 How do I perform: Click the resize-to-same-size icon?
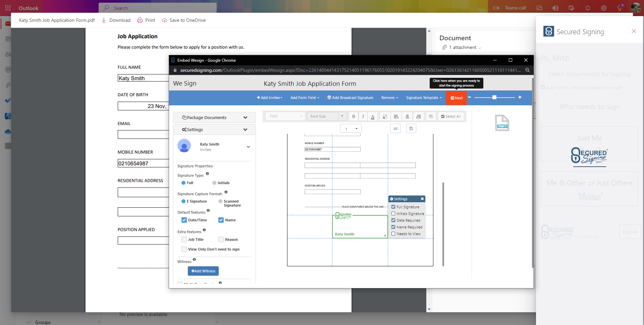(x=385, y=116)
